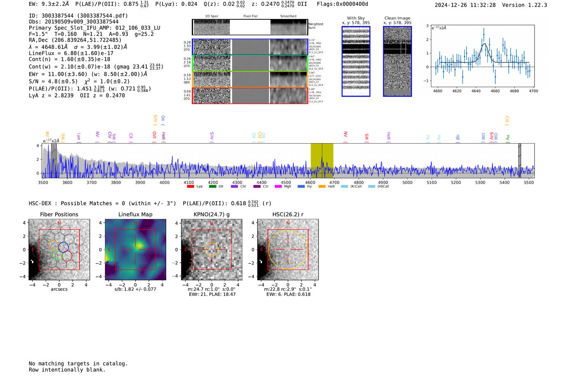Click the Hβ line label above spectrum

coord(458,138)
